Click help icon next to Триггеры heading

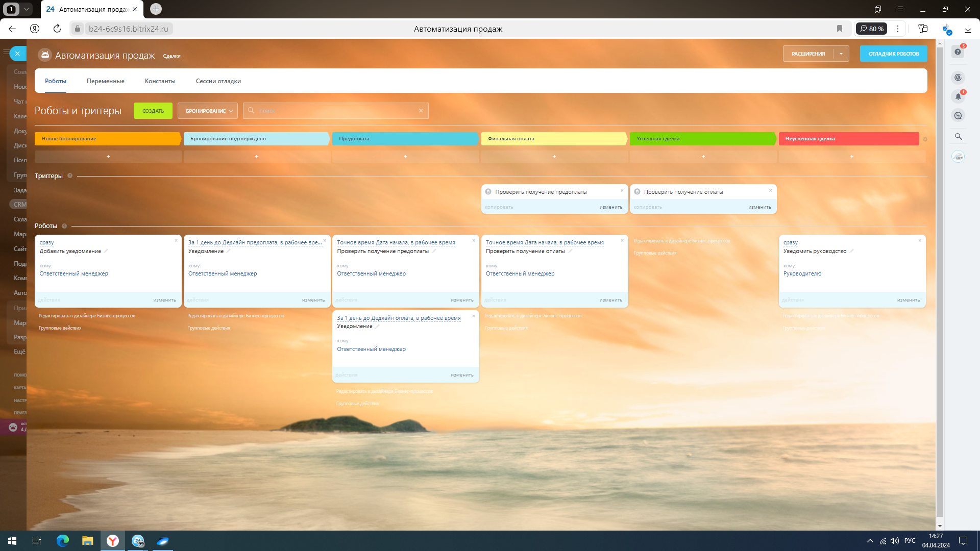coord(70,176)
